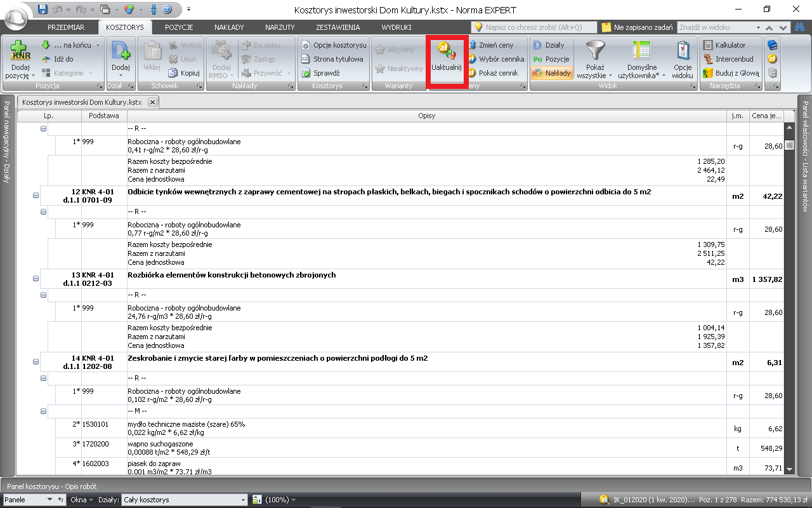Click the Uaktualnij prices icon
The height and width of the screenshot is (508, 812).
point(447,51)
